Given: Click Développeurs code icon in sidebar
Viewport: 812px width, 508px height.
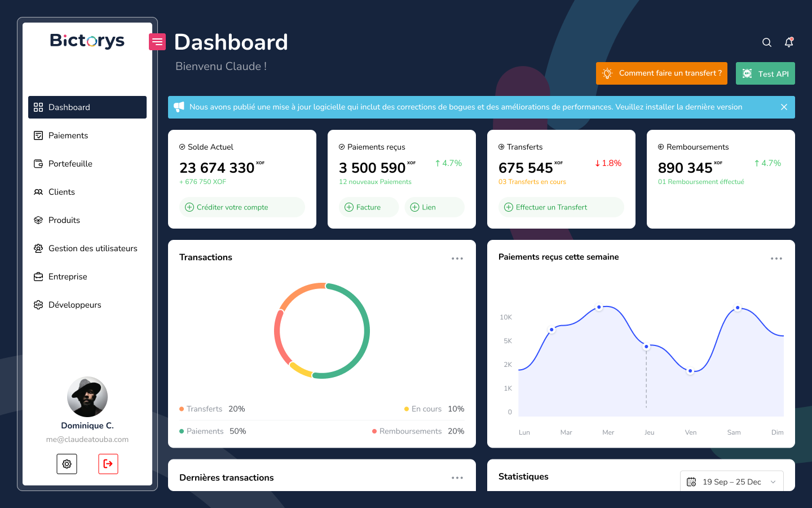Looking at the screenshot, I should (x=38, y=305).
